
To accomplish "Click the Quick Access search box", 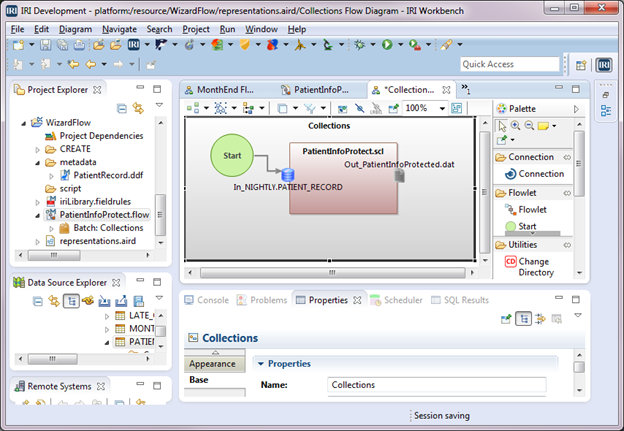I will [x=510, y=64].
